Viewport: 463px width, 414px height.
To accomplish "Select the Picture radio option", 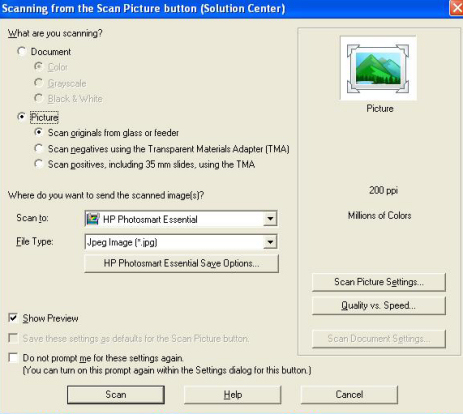I will [x=22, y=117].
